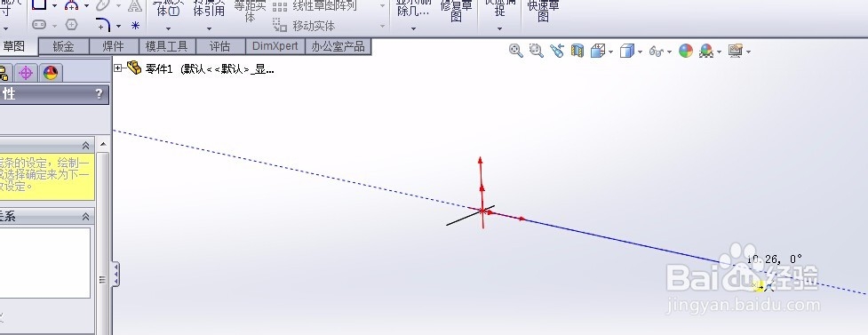
Task: Open the View Settings dropdown arrow
Action: point(748,52)
